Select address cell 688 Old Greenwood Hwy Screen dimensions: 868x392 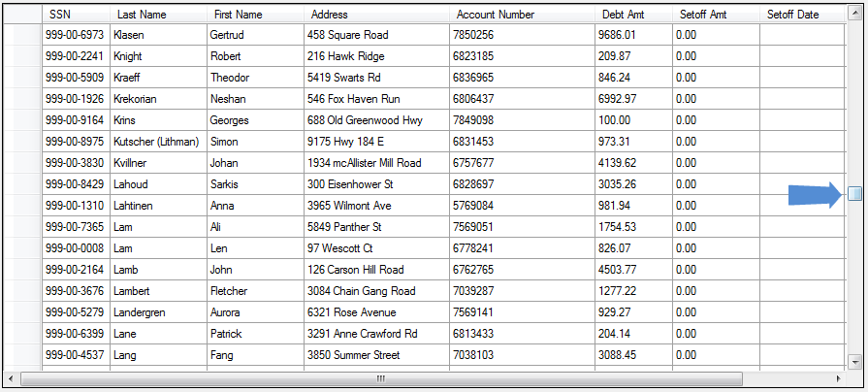click(x=376, y=120)
